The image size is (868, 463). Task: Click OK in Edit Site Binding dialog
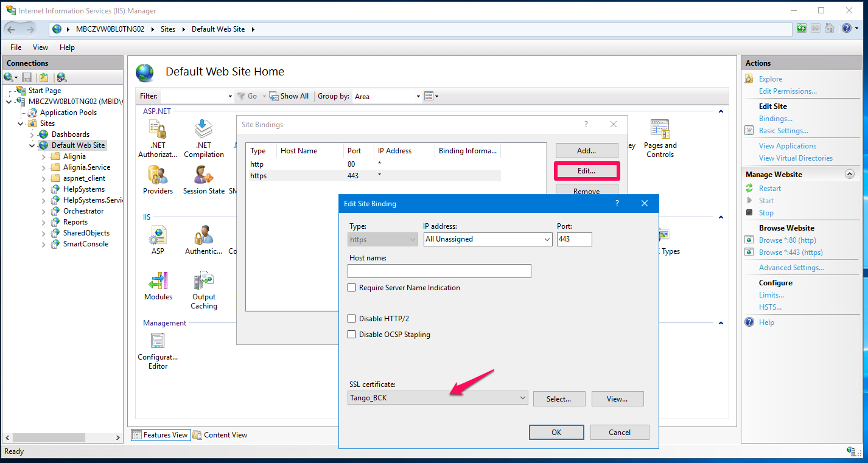556,432
